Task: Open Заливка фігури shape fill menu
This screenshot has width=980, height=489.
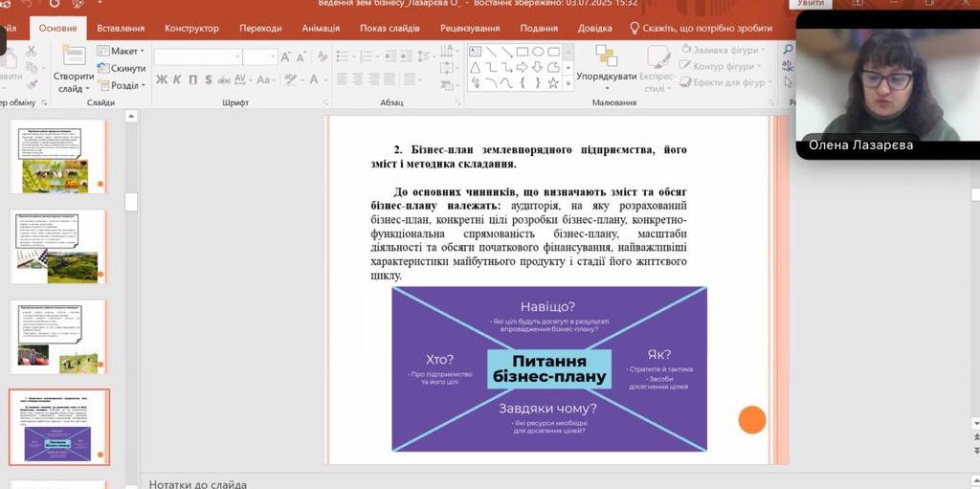Action: tap(724, 51)
